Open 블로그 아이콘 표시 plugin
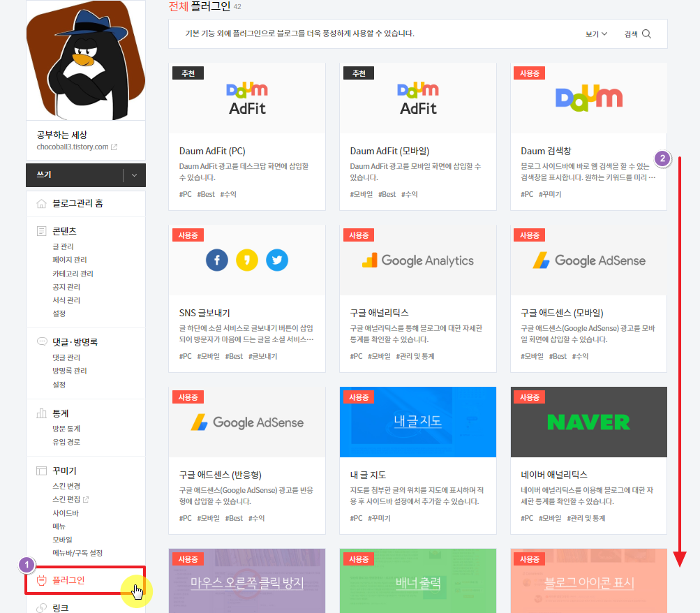Viewport: 700px width, 613px height. [x=589, y=581]
